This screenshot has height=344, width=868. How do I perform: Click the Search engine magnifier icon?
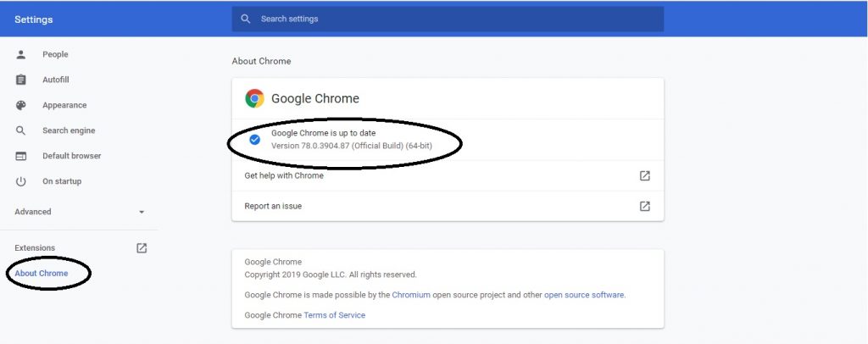pos(20,130)
